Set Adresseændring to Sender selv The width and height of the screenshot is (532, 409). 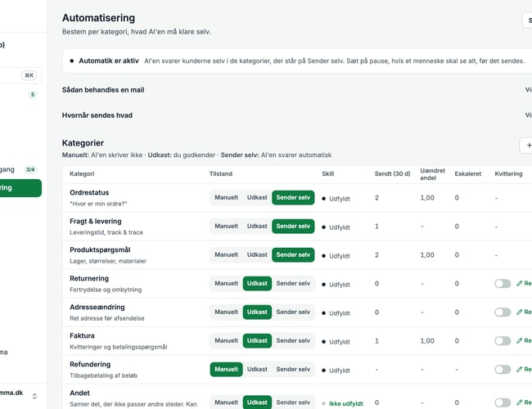pyautogui.click(x=293, y=312)
